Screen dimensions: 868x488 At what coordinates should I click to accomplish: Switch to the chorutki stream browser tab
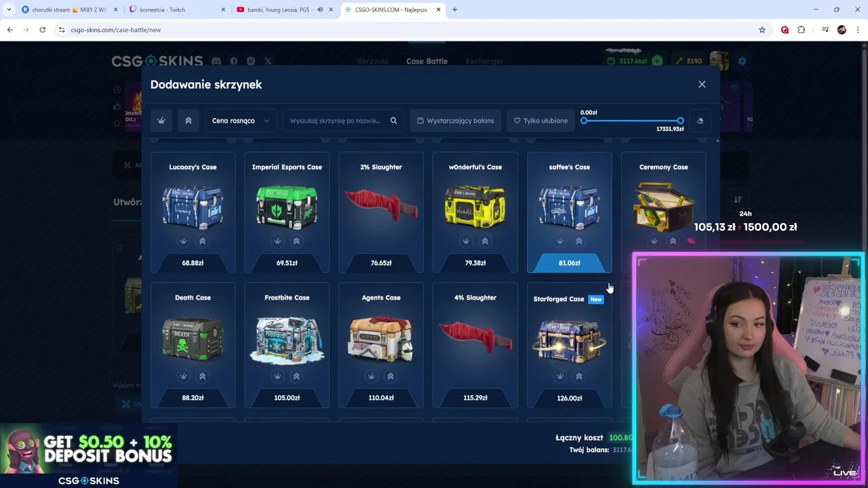(69, 9)
